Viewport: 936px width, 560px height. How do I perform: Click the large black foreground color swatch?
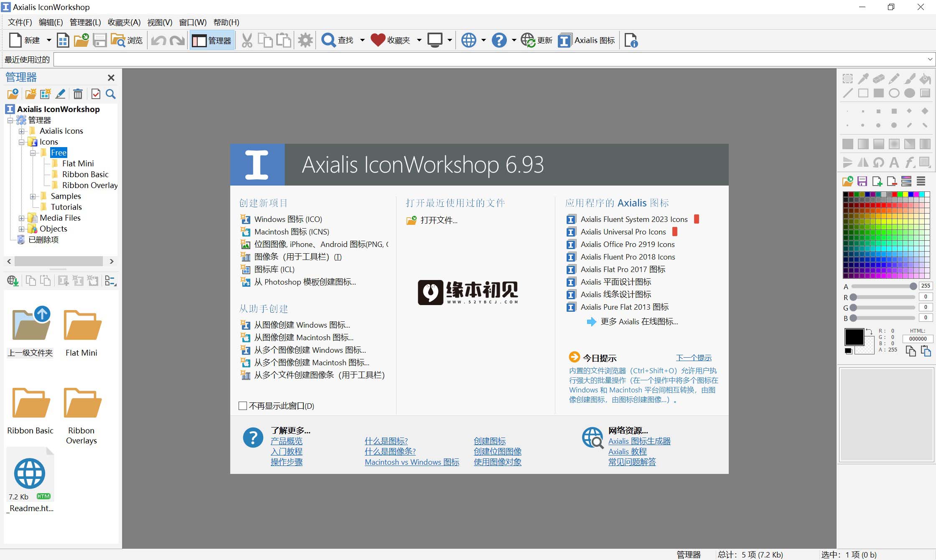(854, 337)
